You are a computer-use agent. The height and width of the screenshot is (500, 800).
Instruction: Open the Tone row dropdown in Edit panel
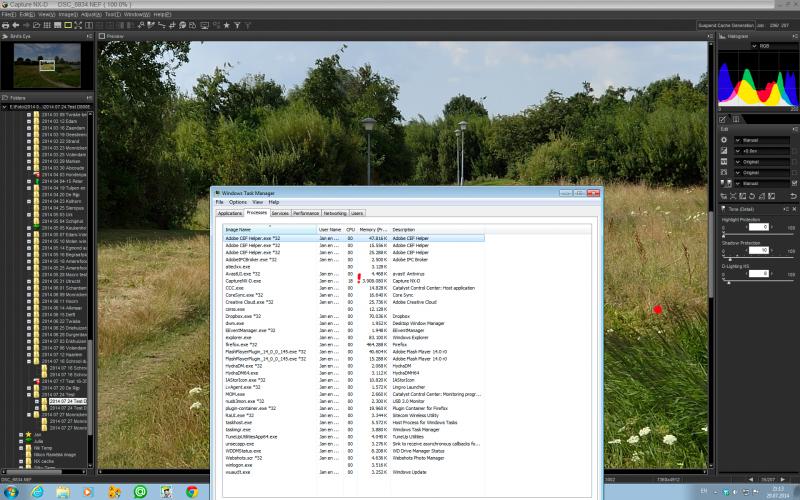coord(762,183)
